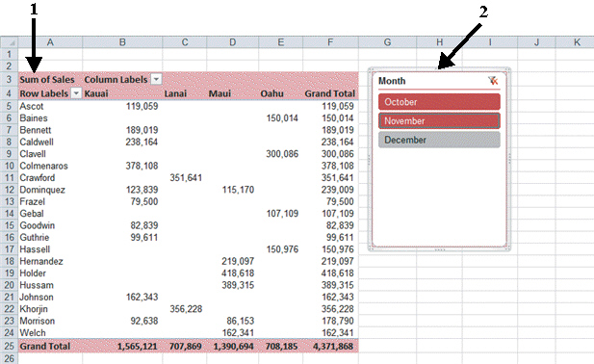Click the 1,390,694 Maui grand total
The height and width of the screenshot is (364, 594).
pyautogui.click(x=233, y=346)
